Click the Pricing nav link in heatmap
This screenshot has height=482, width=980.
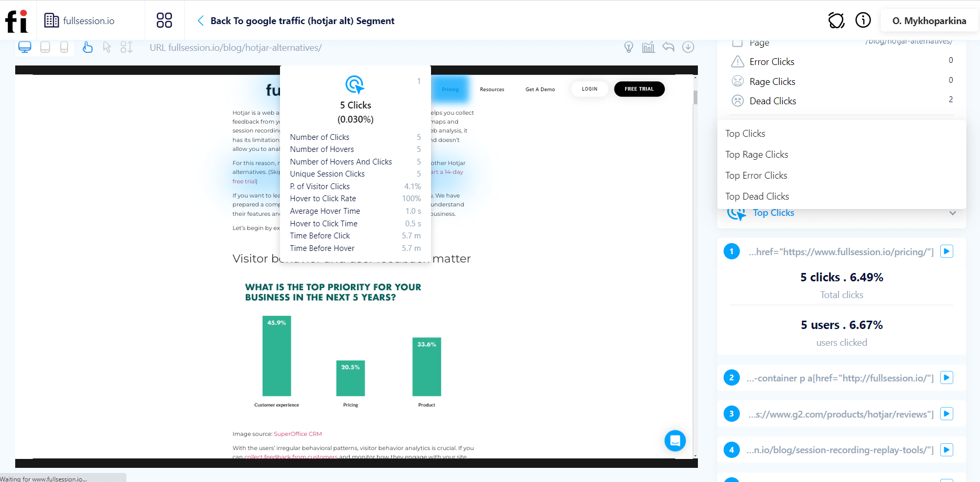point(450,90)
